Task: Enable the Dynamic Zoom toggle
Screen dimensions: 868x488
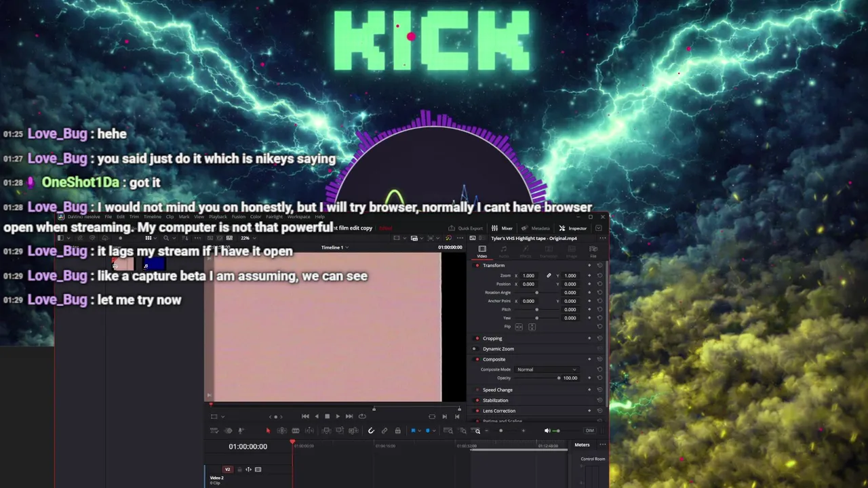Action: point(475,349)
